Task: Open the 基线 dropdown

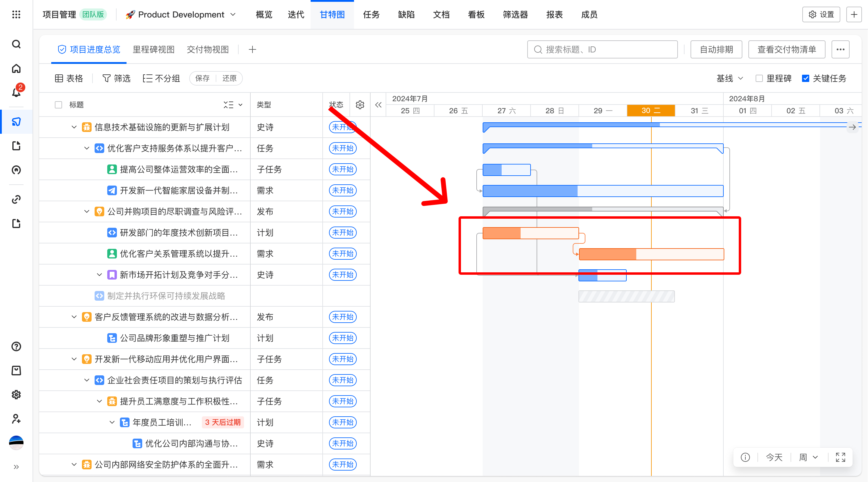Action: [x=729, y=79]
